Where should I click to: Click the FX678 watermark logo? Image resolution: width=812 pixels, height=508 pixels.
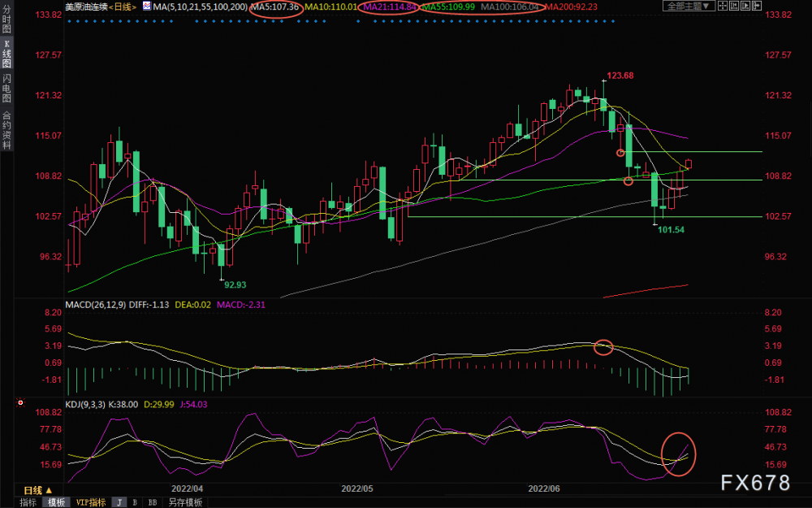tap(755, 483)
